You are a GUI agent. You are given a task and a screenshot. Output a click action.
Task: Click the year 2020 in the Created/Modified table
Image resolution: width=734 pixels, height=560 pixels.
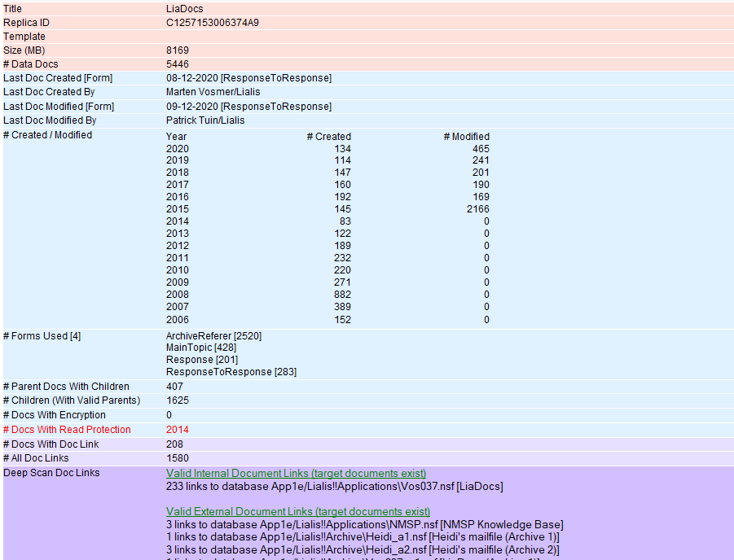[178, 148]
